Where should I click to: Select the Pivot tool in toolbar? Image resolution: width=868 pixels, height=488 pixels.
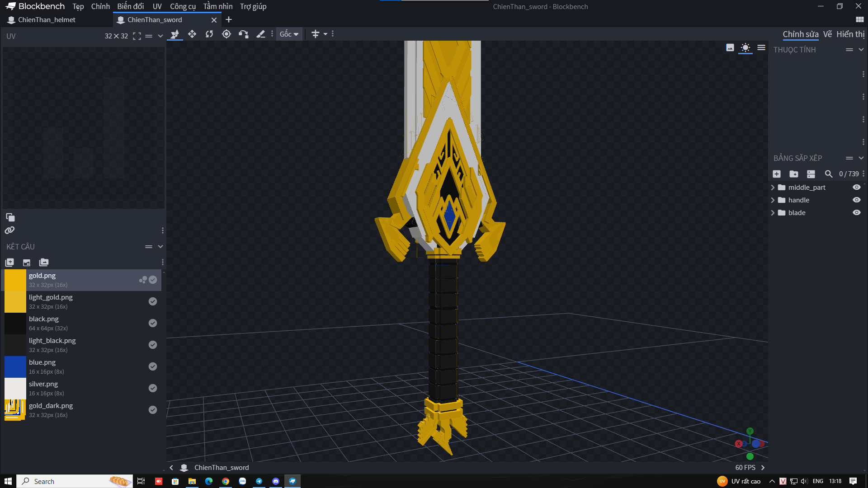[x=226, y=34]
